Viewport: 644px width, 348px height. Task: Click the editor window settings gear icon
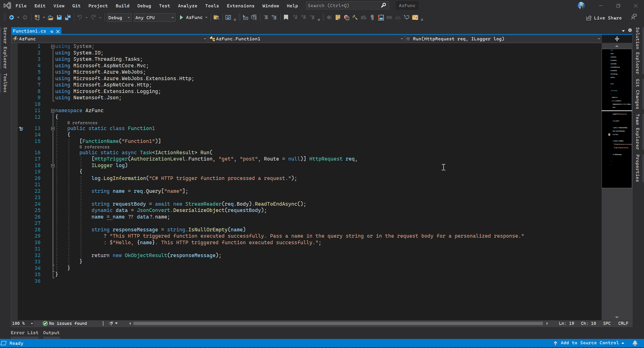[630, 30]
